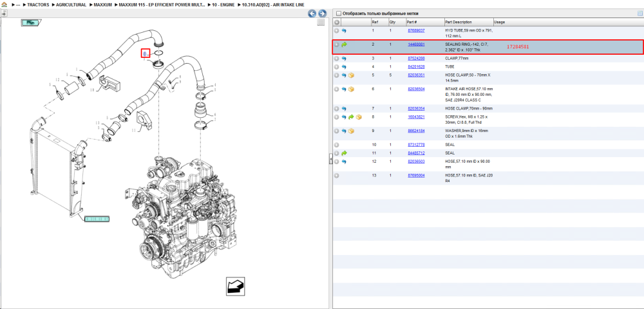Go to the catalog home icon
The height and width of the screenshot is (309, 644).
[4, 5]
